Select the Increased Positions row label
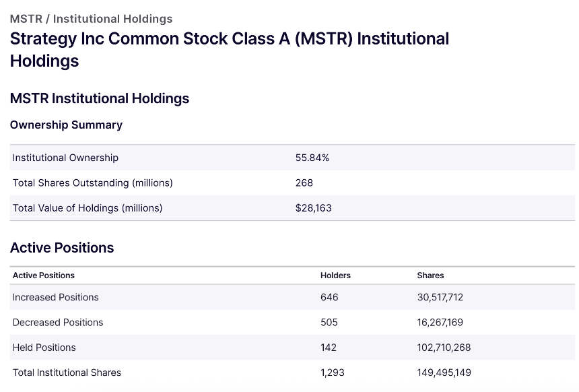Image resolution: width=579 pixels, height=392 pixels. click(x=55, y=297)
